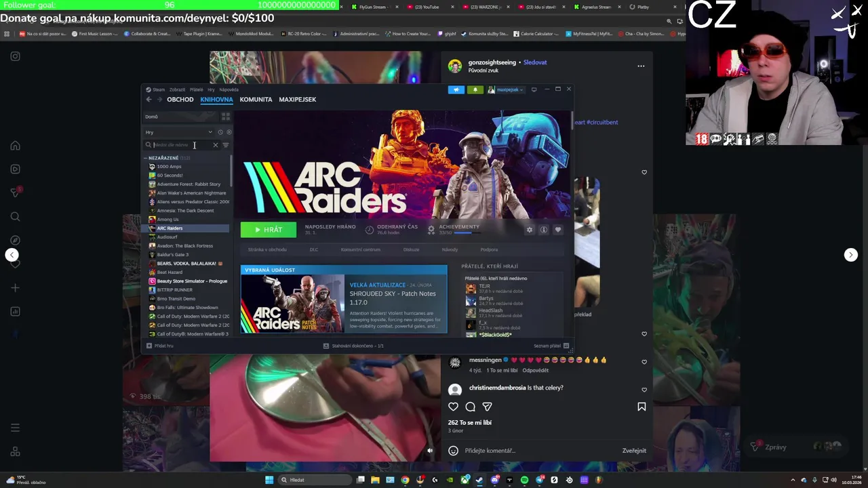Click the Hledat taskbar search box
This screenshot has width=868, height=488.
(x=315, y=480)
